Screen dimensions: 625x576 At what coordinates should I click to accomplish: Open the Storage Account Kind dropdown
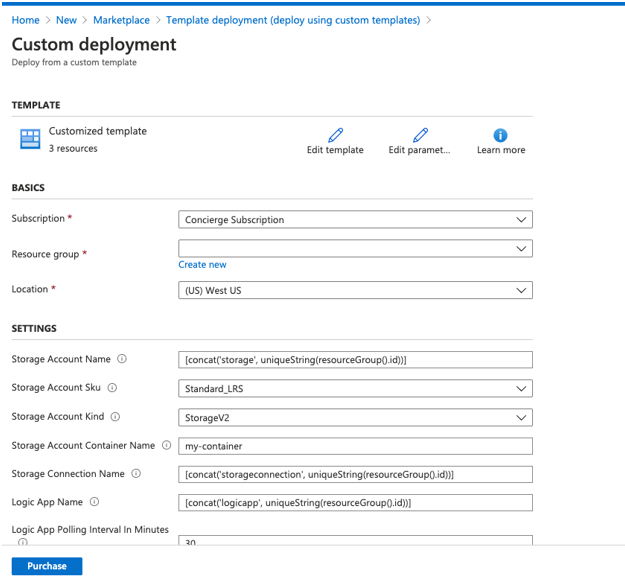(355, 417)
